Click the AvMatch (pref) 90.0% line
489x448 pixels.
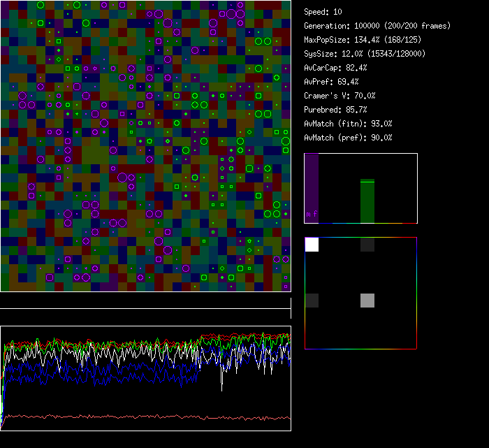[x=348, y=138]
